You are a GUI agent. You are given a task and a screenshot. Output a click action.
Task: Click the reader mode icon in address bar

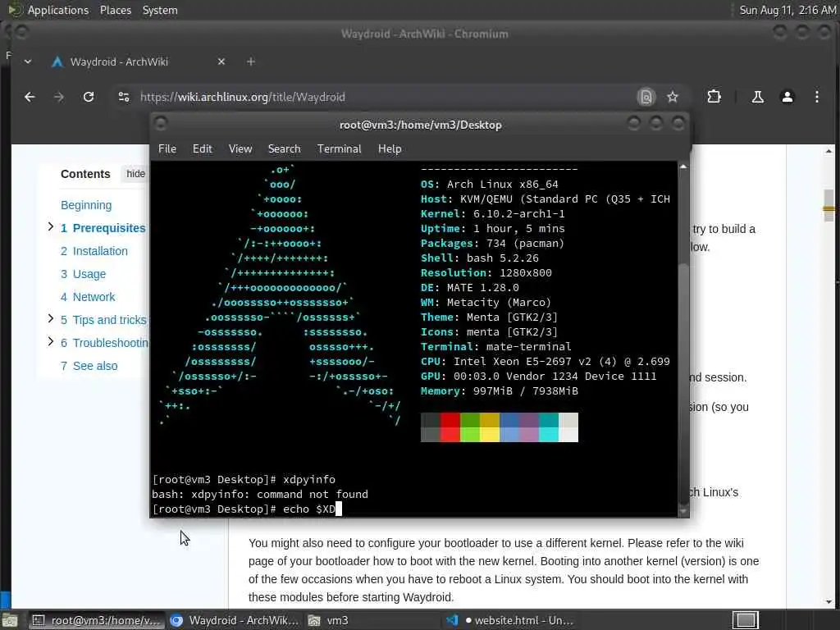(x=646, y=97)
